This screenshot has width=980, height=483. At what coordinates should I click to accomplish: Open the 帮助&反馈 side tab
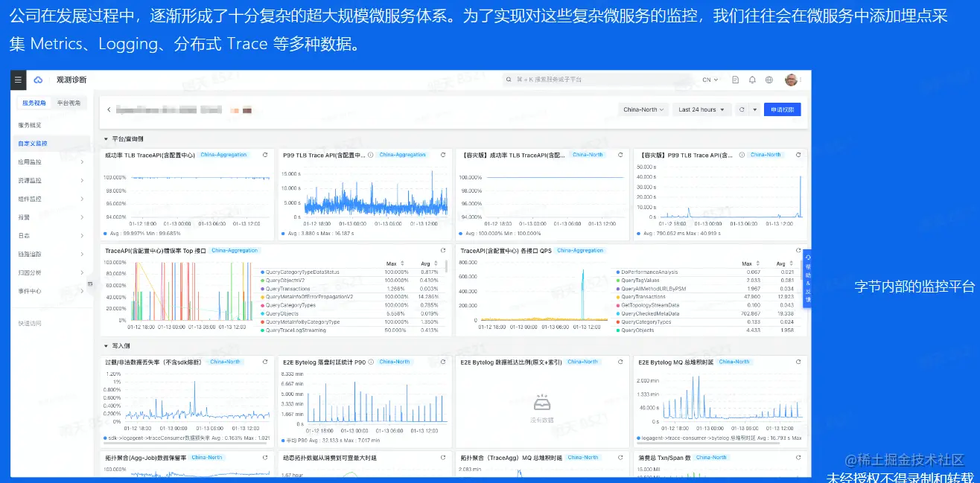coord(807,278)
